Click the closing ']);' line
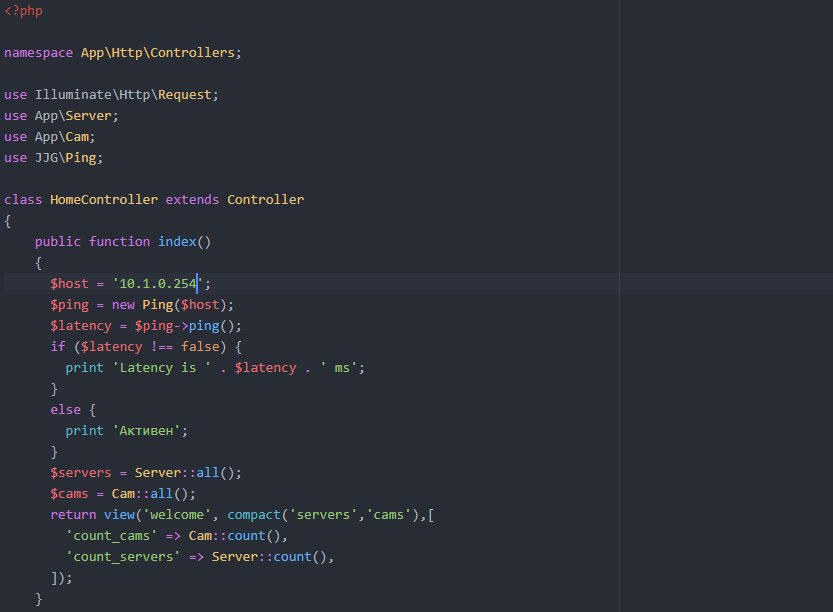The height and width of the screenshot is (612, 833). pyautogui.click(x=61, y=577)
